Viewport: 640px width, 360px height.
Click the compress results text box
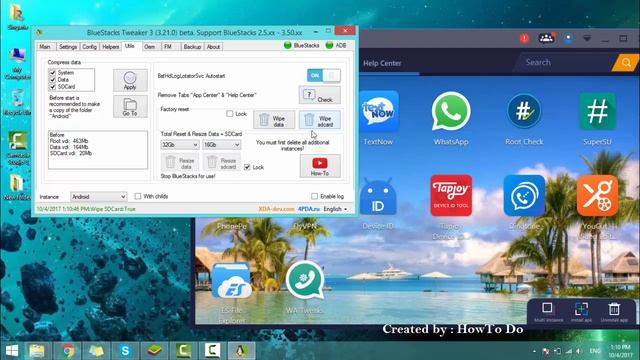[98, 150]
